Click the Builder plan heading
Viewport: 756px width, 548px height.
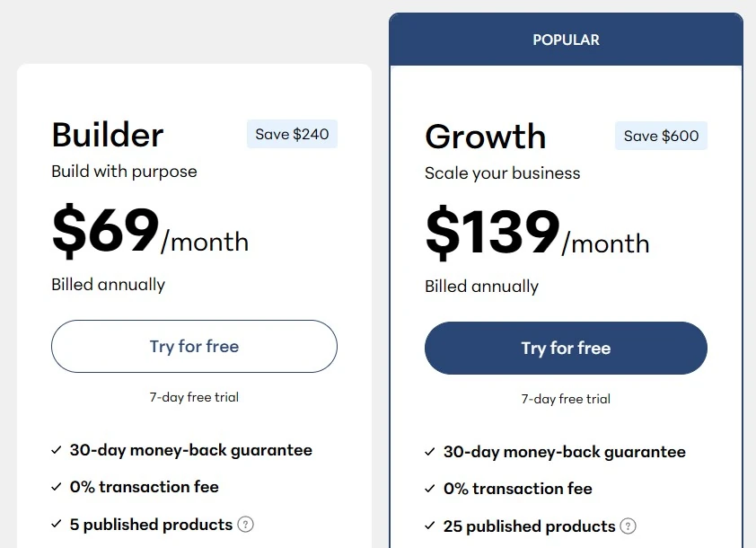point(108,135)
